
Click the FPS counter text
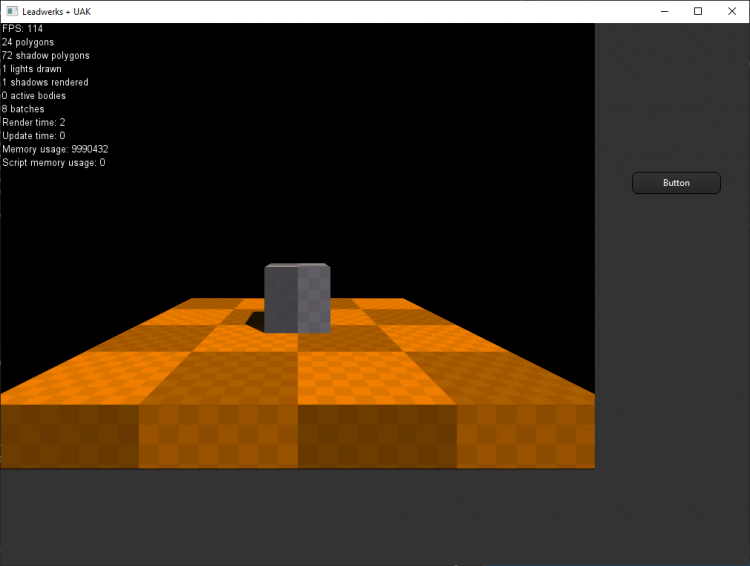click(x=24, y=29)
